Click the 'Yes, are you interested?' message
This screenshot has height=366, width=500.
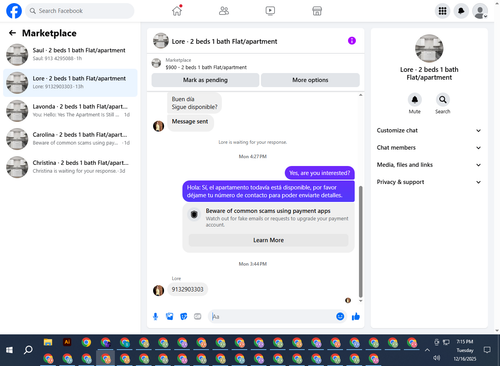pos(319,173)
